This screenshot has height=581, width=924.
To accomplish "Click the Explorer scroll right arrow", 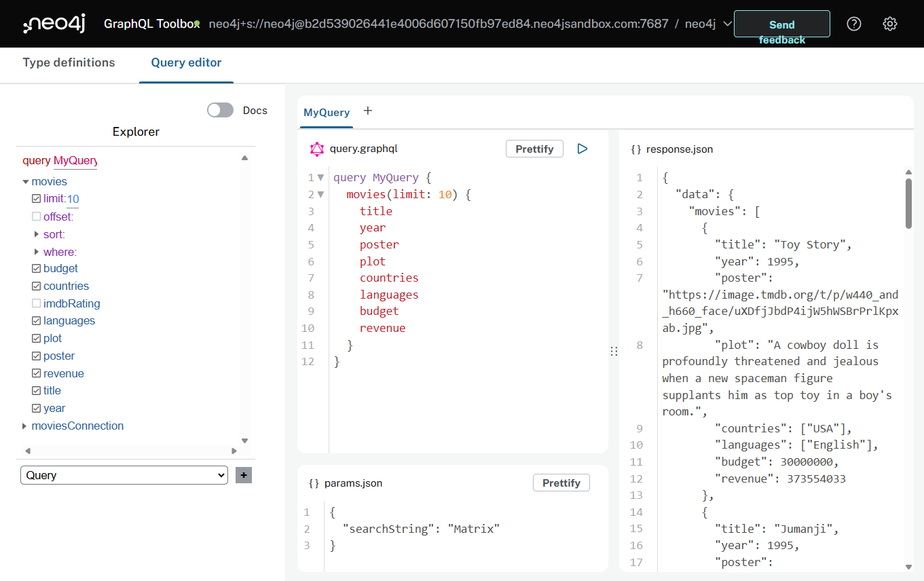I will tap(234, 451).
